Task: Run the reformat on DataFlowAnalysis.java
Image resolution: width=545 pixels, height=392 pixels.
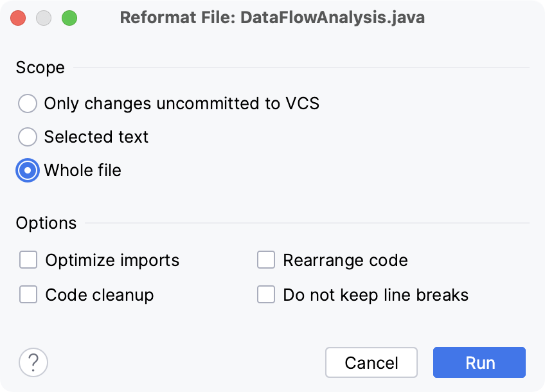Action: tap(479, 362)
